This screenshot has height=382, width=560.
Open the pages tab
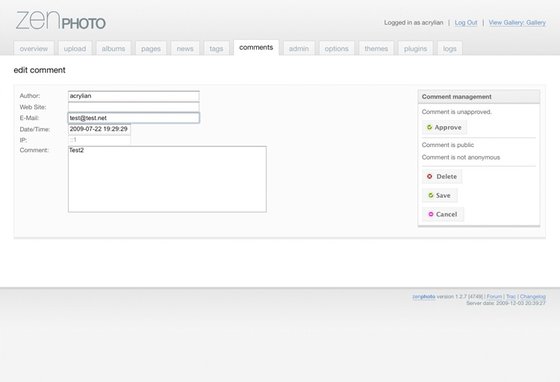[151, 49]
